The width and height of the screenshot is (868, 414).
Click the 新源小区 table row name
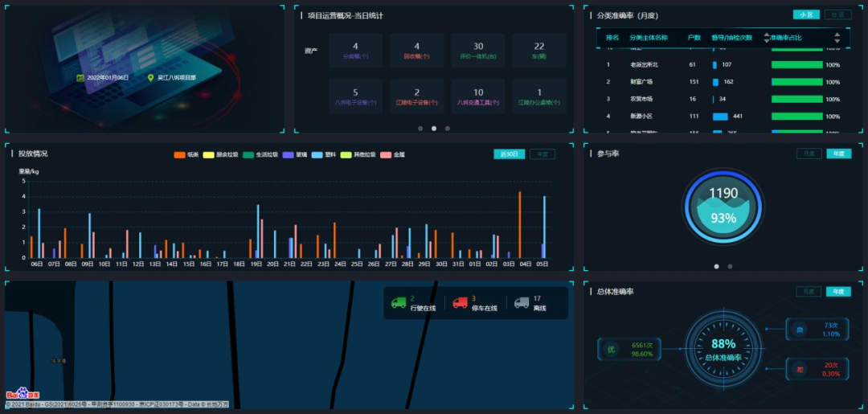click(x=641, y=117)
